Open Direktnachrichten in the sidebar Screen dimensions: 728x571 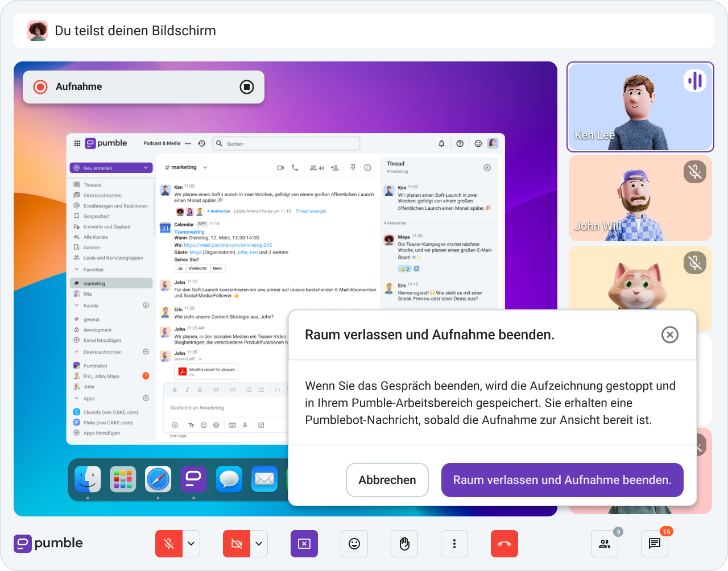point(102,196)
